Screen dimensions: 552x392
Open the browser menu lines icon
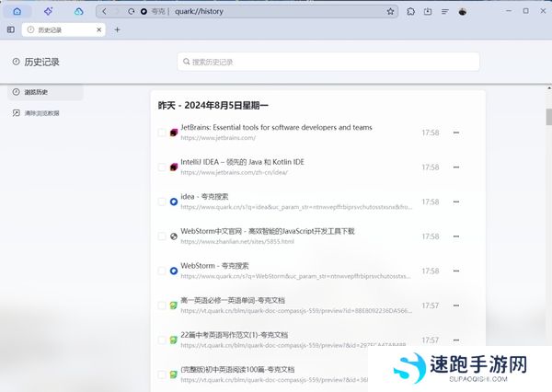[x=445, y=12]
